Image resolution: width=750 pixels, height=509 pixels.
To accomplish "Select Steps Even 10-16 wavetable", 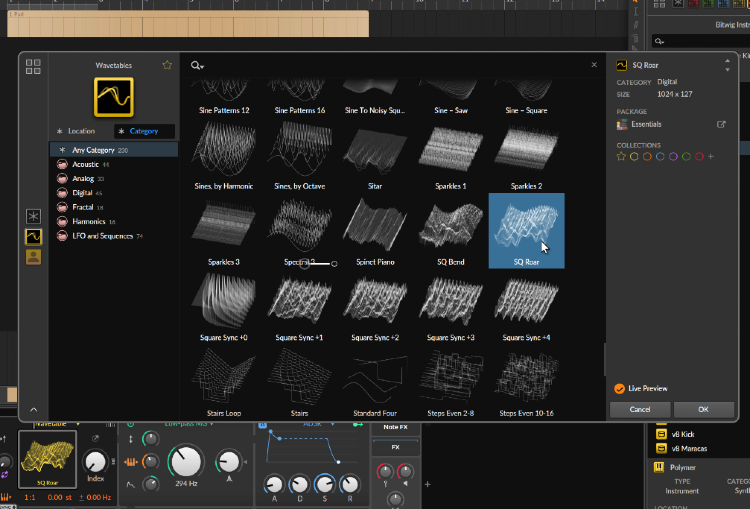I will coord(527,382).
